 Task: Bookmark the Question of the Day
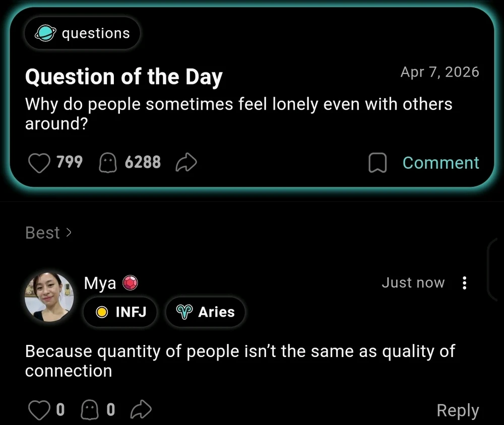[x=377, y=163]
